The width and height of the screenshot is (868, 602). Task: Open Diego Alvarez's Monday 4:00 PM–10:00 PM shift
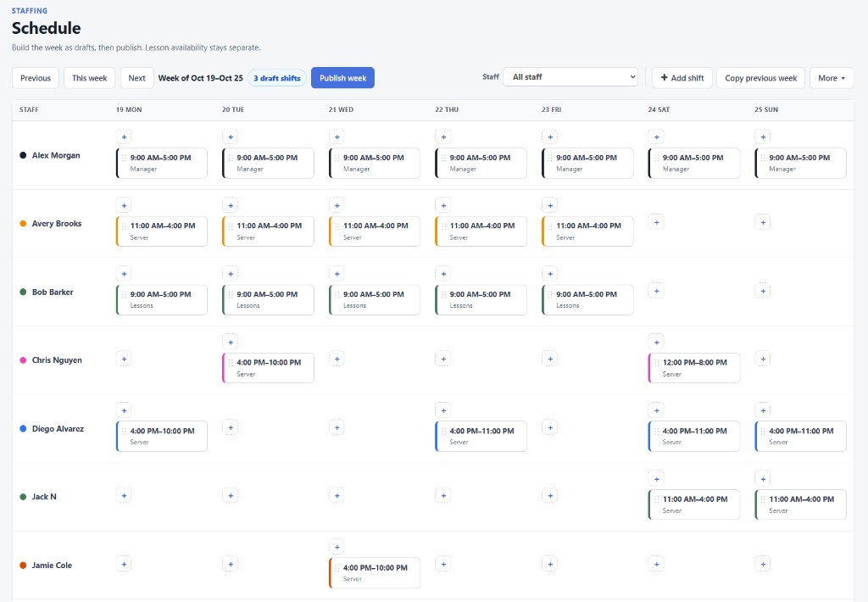(x=162, y=437)
